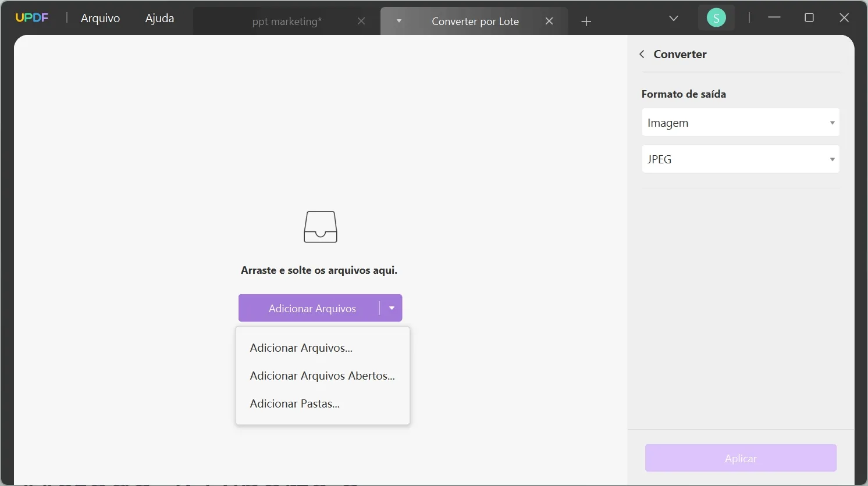Select the Converter por Lote tab
This screenshot has height=486, width=868.
475,21
